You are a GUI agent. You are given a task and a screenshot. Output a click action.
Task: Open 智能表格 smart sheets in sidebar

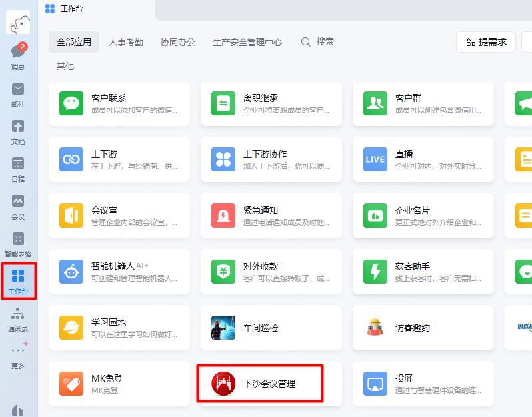pos(18,243)
